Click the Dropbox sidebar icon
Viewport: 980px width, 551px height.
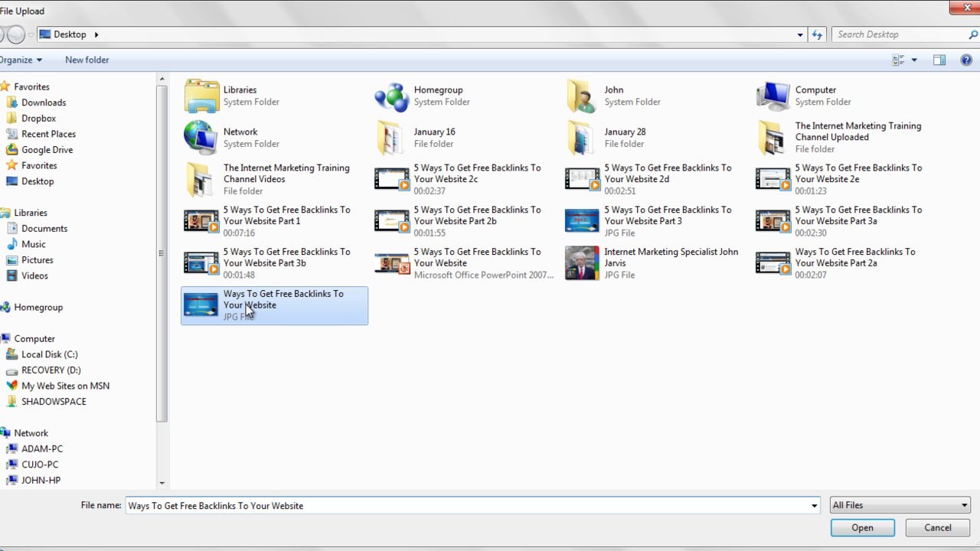pos(11,118)
